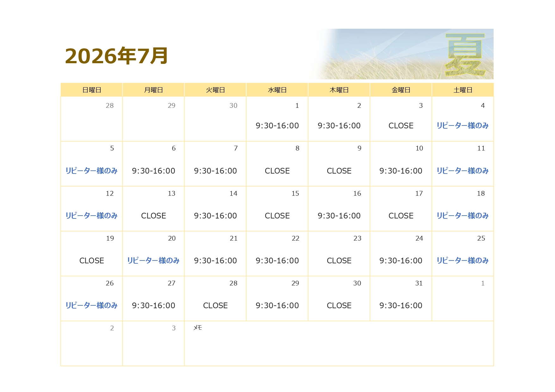Click the CLOSE entry on July 28
This screenshot has width=555, height=392.
215,306
